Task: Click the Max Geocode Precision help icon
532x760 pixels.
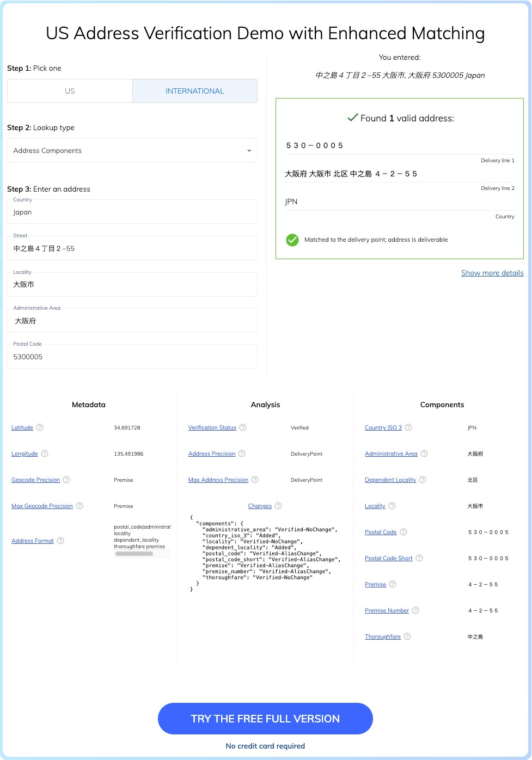Action: (80, 506)
